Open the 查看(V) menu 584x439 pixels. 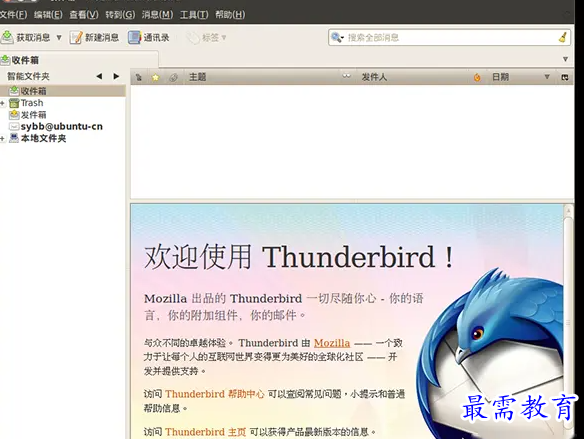click(x=84, y=15)
